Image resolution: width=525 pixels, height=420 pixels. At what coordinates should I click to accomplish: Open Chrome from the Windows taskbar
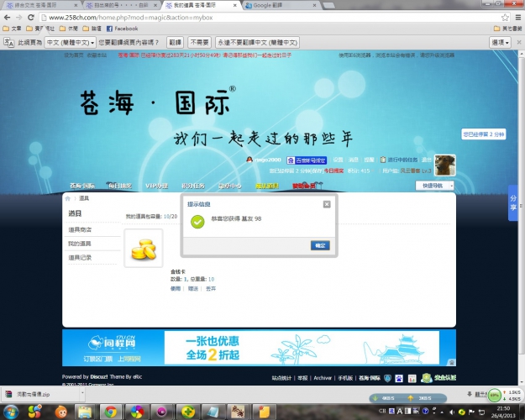[109, 412]
